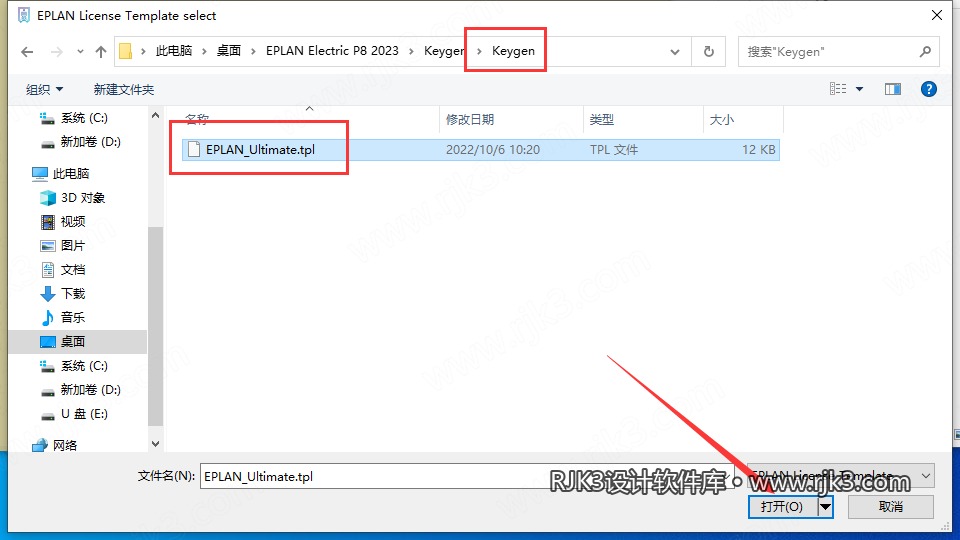The height and width of the screenshot is (540, 960).
Task: Select U 盘 (E:) drive
Action: [84, 414]
